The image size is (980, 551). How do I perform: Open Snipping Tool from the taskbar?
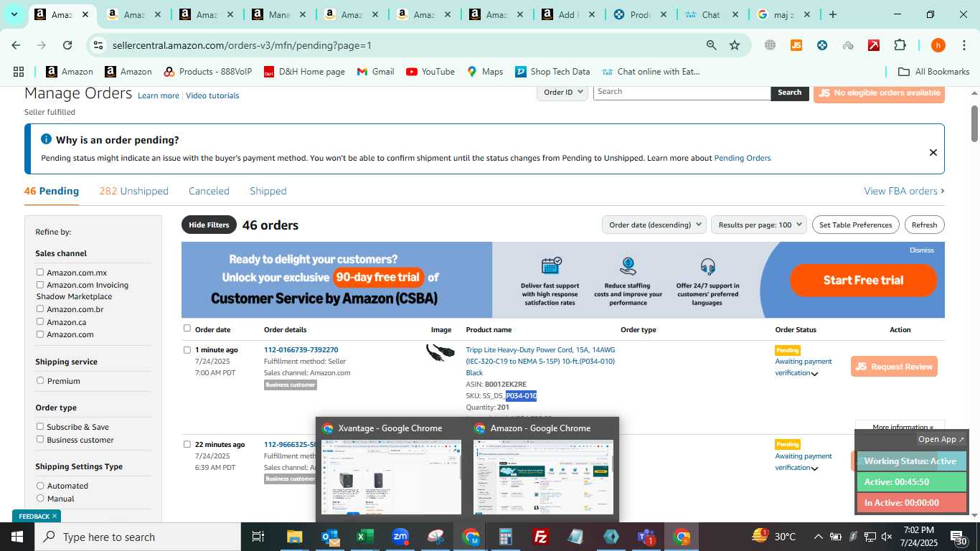tap(435, 537)
